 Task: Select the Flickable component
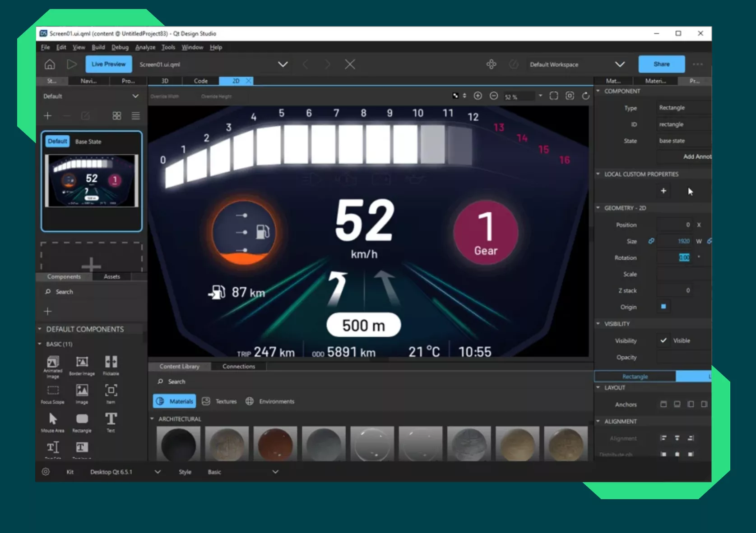111,366
